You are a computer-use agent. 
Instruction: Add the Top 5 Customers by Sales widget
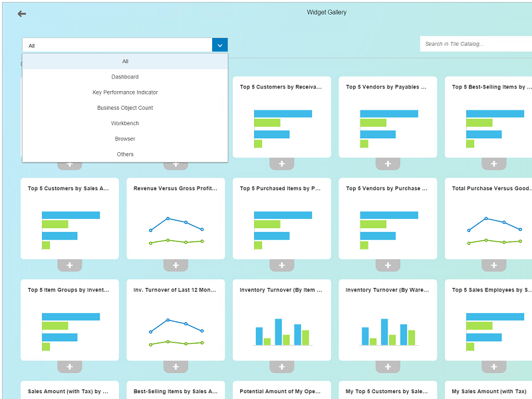[70, 265]
